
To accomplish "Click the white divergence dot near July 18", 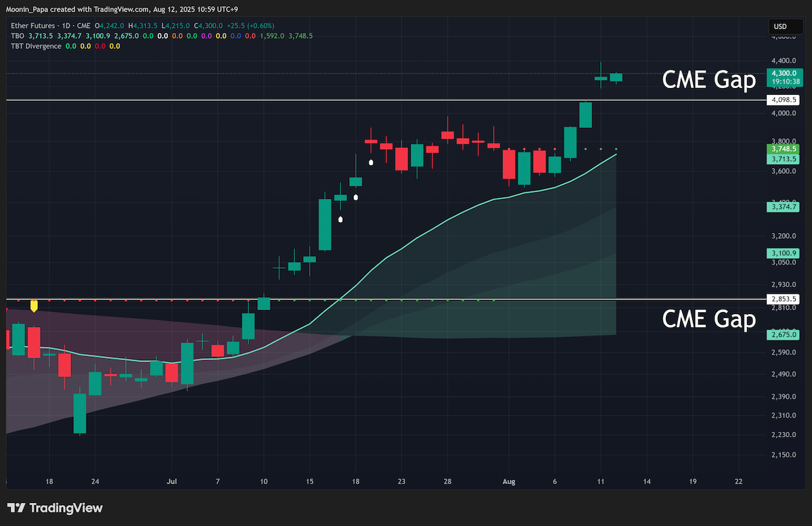I will (356, 197).
